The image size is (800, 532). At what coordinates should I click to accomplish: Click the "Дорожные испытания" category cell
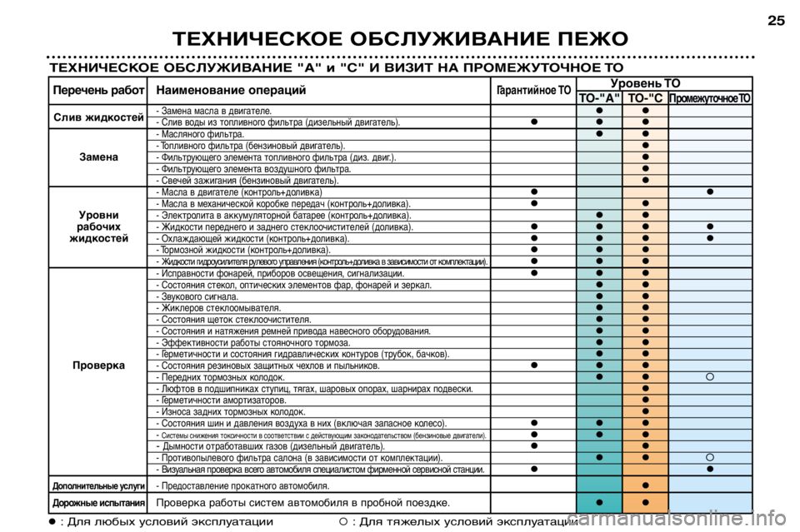click(x=98, y=504)
